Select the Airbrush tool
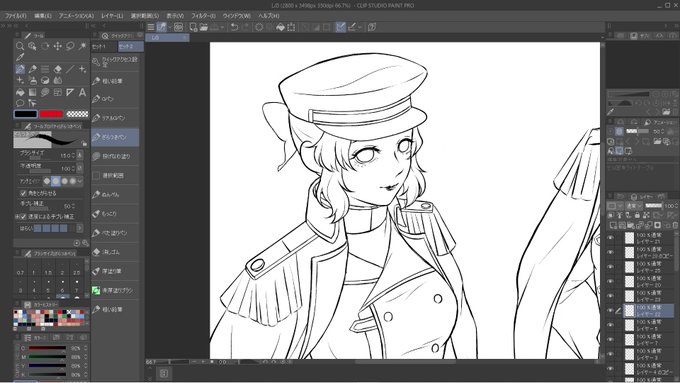The image size is (680, 383). click(x=33, y=80)
